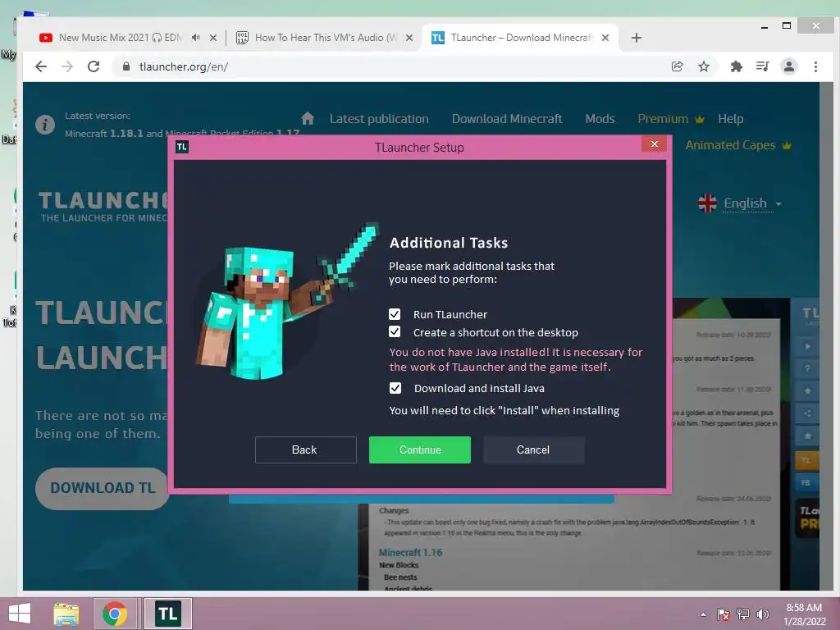This screenshot has height=630, width=840.
Task: Close the TLauncher Setup dialog
Action: pos(654,144)
